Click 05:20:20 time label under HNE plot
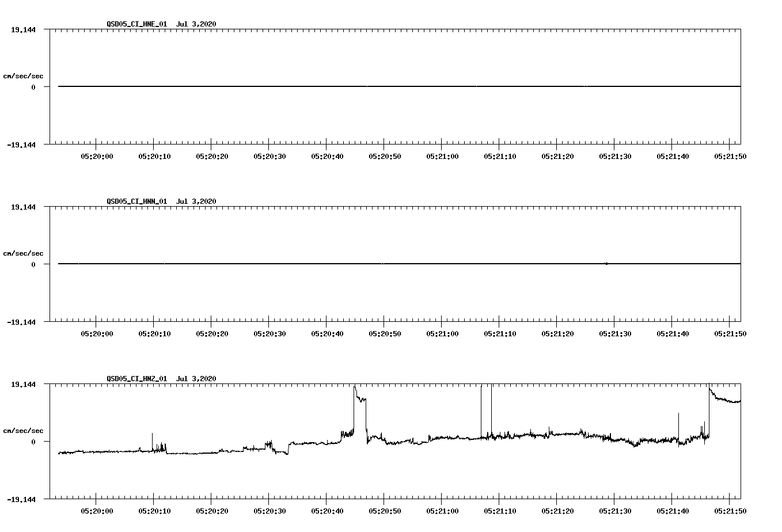The width and height of the screenshot is (782, 532). coord(212,156)
